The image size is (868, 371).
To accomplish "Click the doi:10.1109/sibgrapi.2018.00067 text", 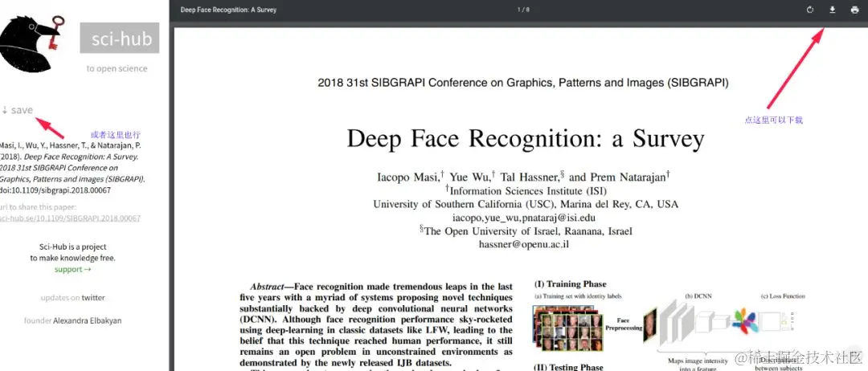I will coord(55,190).
